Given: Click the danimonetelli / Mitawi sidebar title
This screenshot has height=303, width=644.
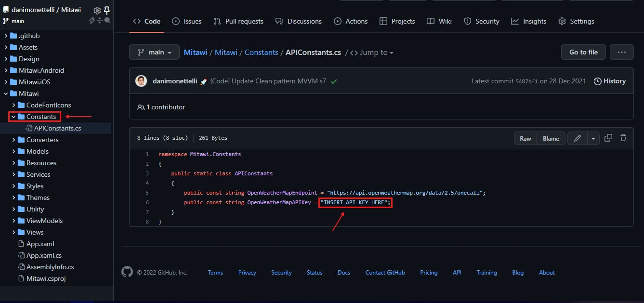Looking at the screenshot, I should coord(46,10).
